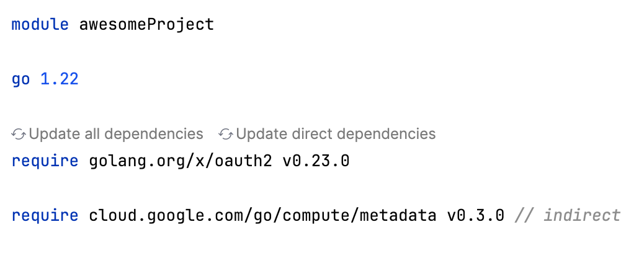Run Update direct dependencies action
The width and height of the screenshot is (644, 263).
(x=336, y=134)
